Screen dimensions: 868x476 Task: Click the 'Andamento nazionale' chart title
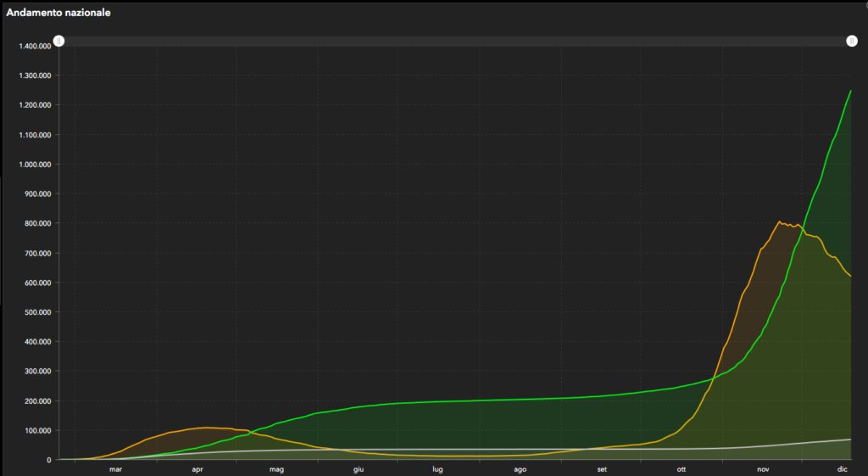click(58, 14)
